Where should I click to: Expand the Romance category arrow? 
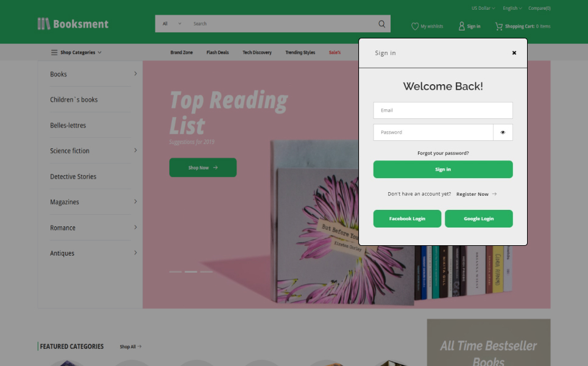coord(135,227)
